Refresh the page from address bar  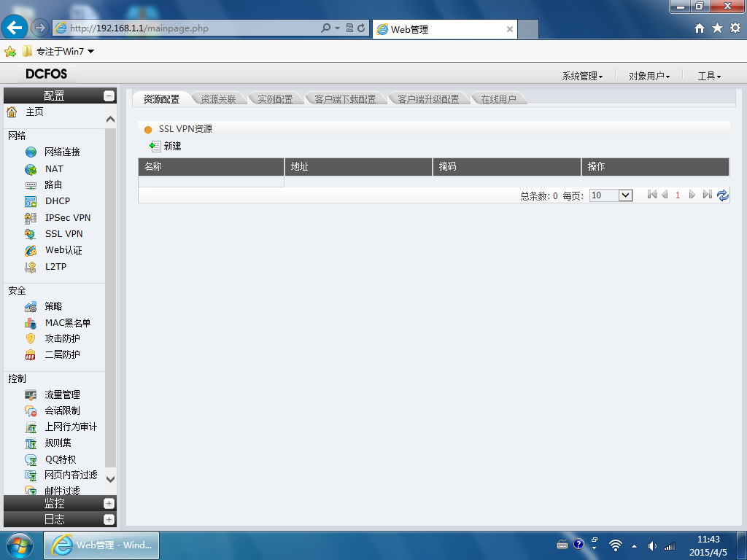tap(362, 28)
